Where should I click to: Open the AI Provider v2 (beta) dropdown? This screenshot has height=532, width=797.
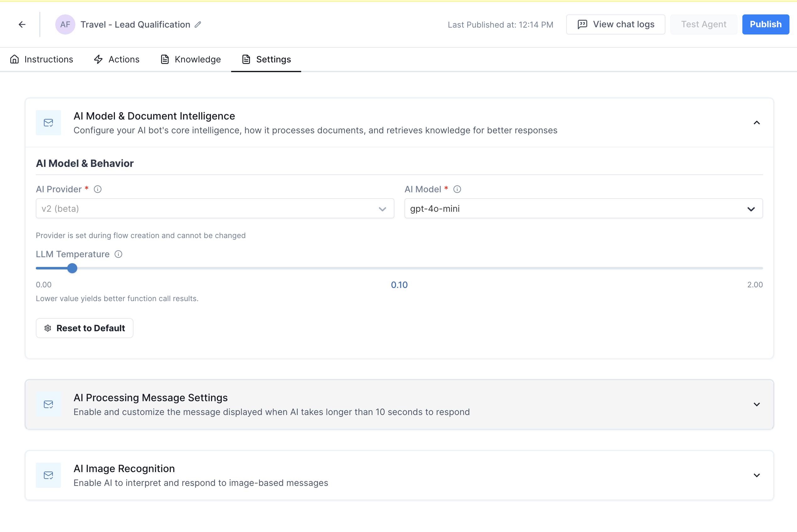point(214,209)
